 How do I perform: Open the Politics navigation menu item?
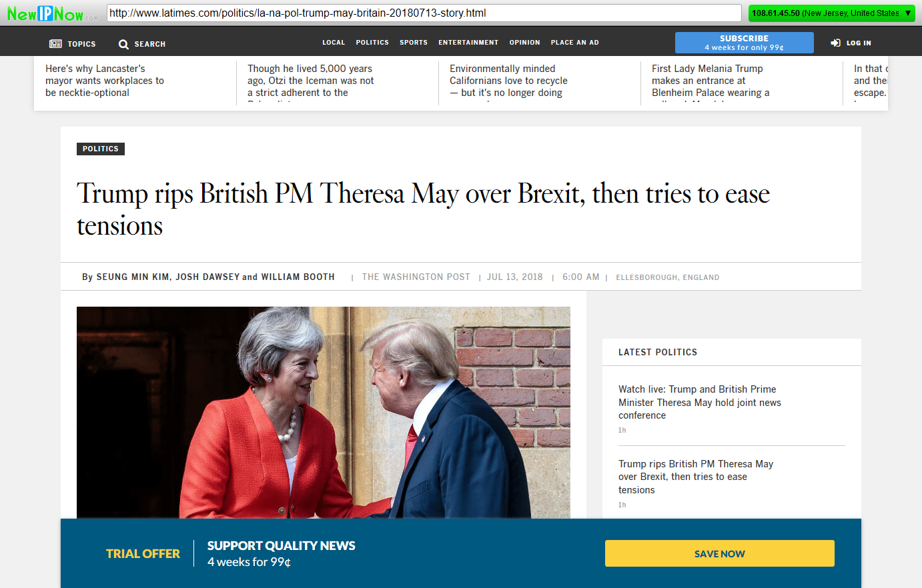372,43
